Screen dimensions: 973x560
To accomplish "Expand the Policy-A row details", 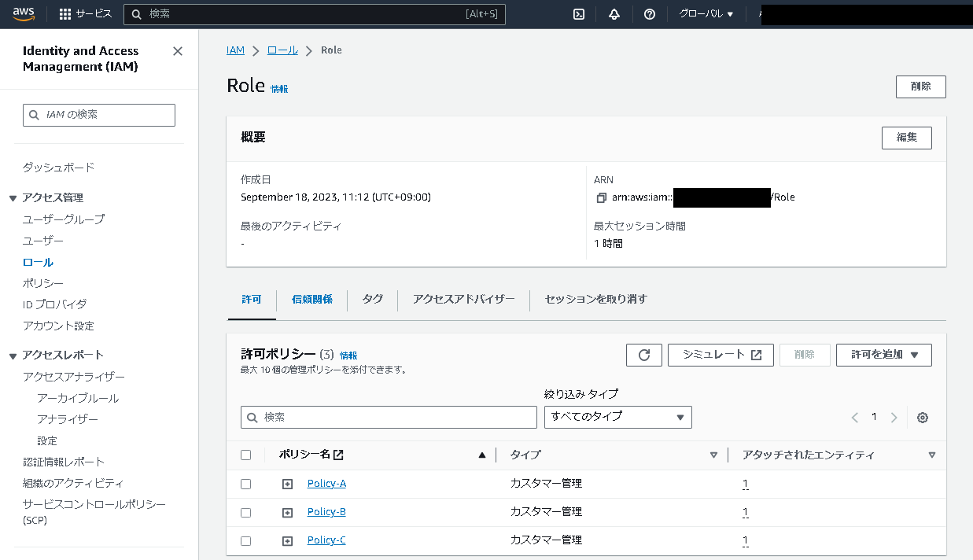I will [x=287, y=484].
